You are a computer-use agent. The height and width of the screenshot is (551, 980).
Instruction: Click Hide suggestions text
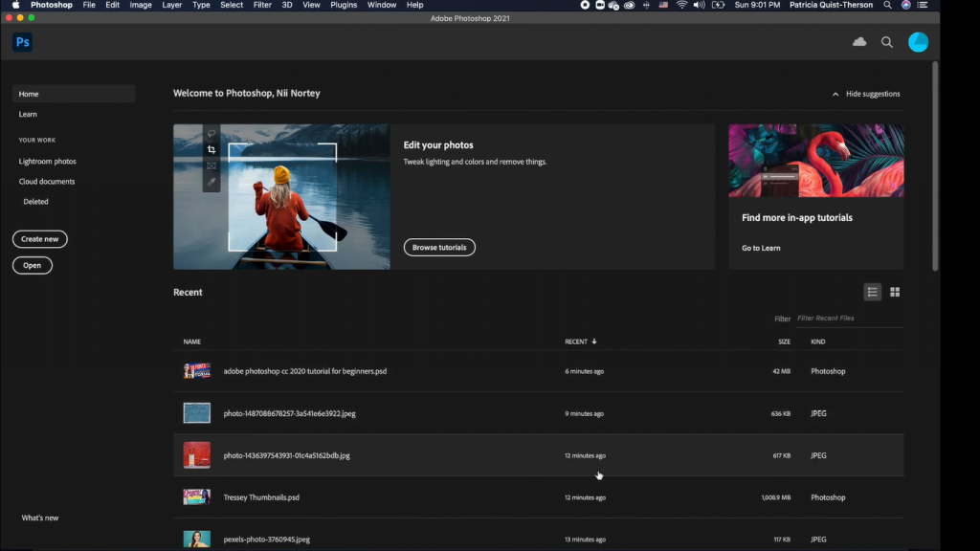pos(873,94)
